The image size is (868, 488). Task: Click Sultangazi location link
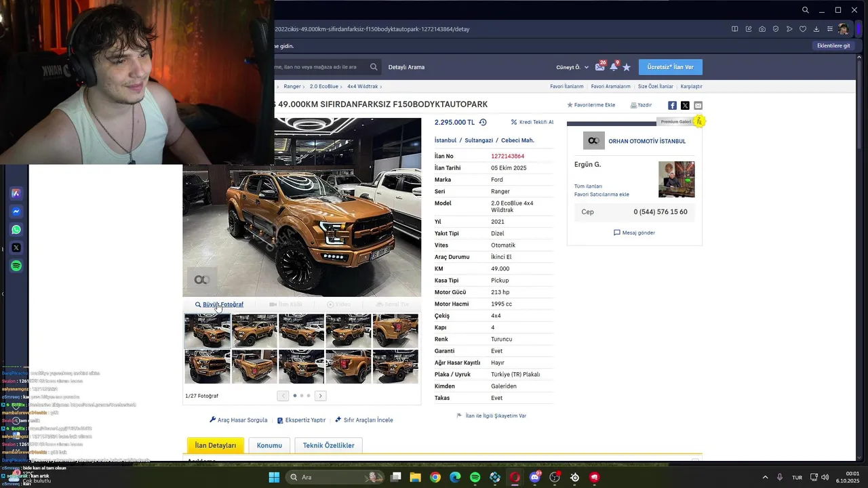click(479, 140)
